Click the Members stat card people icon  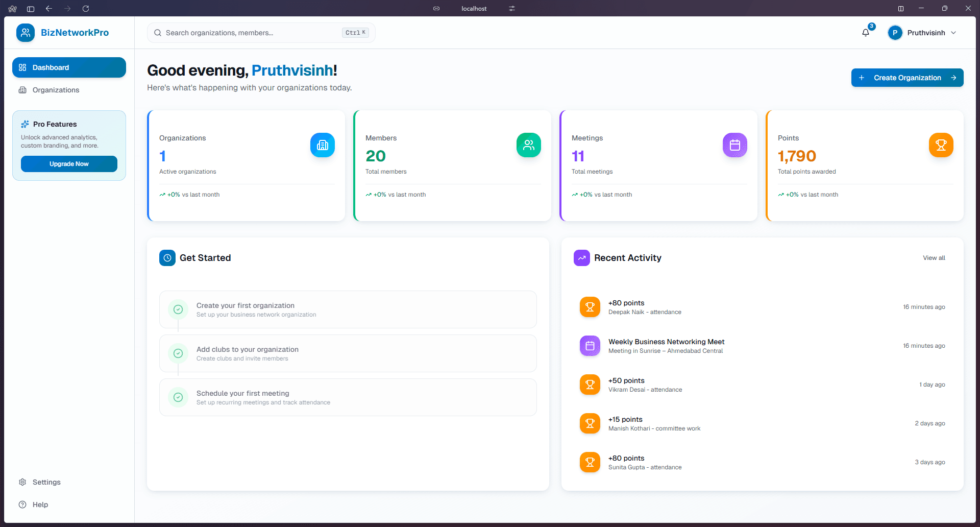click(x=529, y=145)
